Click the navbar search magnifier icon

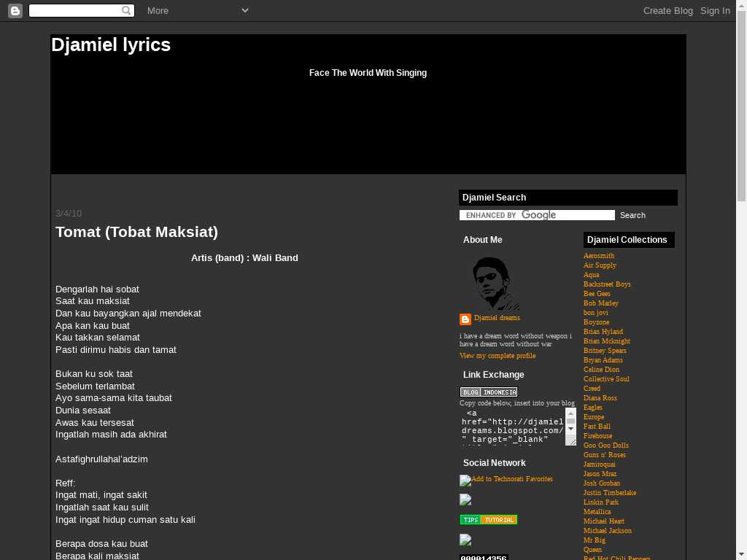pyautogui.click(x=126, y=10)
